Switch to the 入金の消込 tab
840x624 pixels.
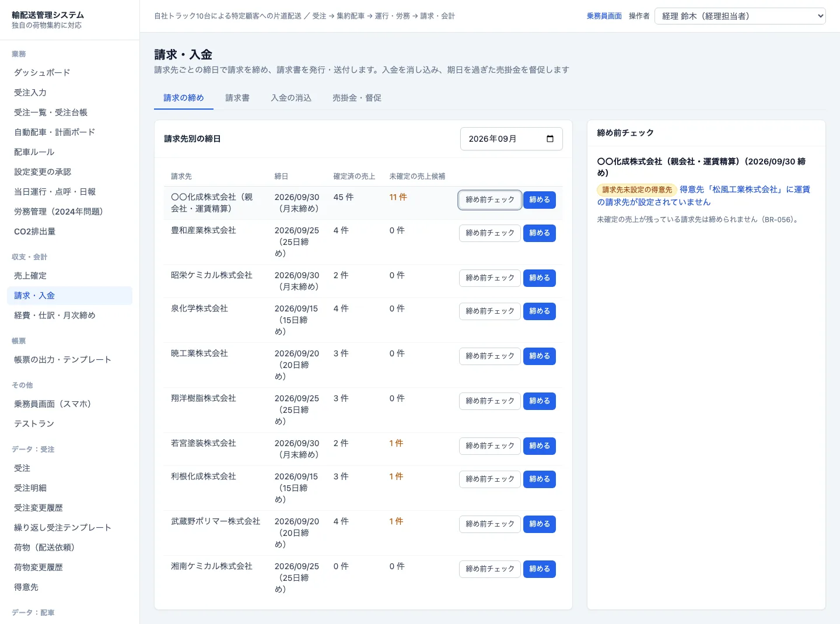pyautogui.click(x=291, y=98)
